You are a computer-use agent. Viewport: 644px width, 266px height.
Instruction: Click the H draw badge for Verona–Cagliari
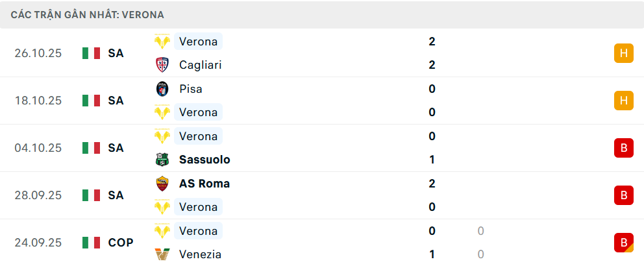click(x=623, y=53)
